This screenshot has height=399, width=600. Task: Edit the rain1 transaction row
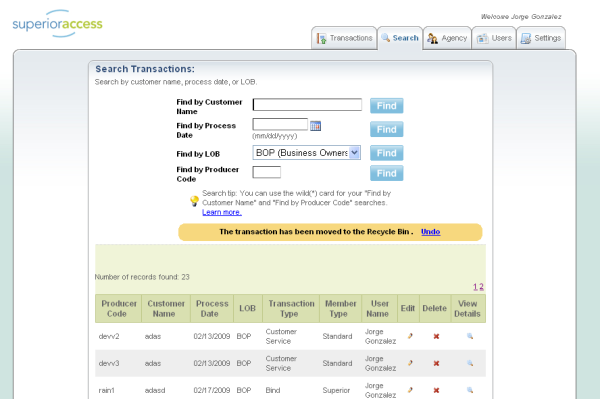(410, 390)
